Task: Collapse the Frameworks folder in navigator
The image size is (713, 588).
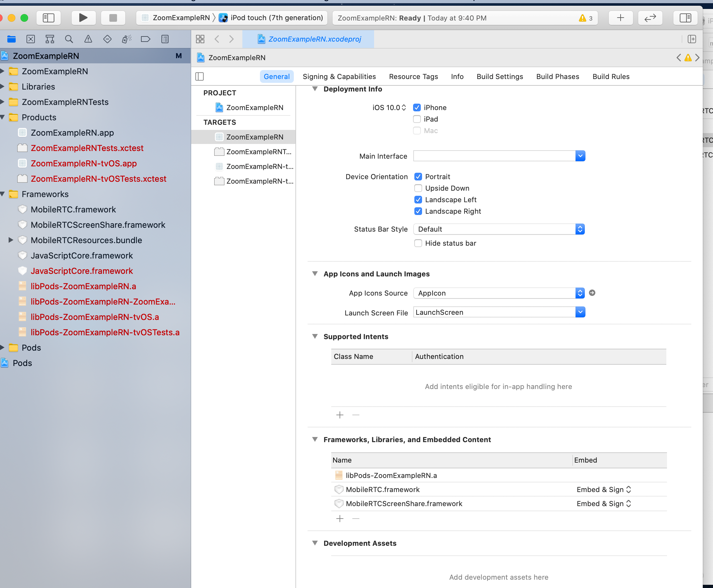Action: (x=3, y=194)
